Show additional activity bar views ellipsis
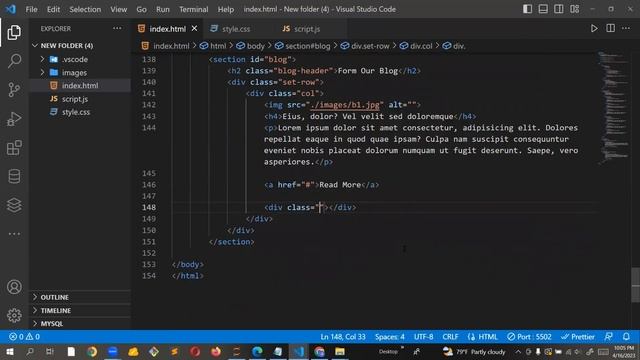Image resolution: width=640 pixels, height=360 pixels. 14,234
